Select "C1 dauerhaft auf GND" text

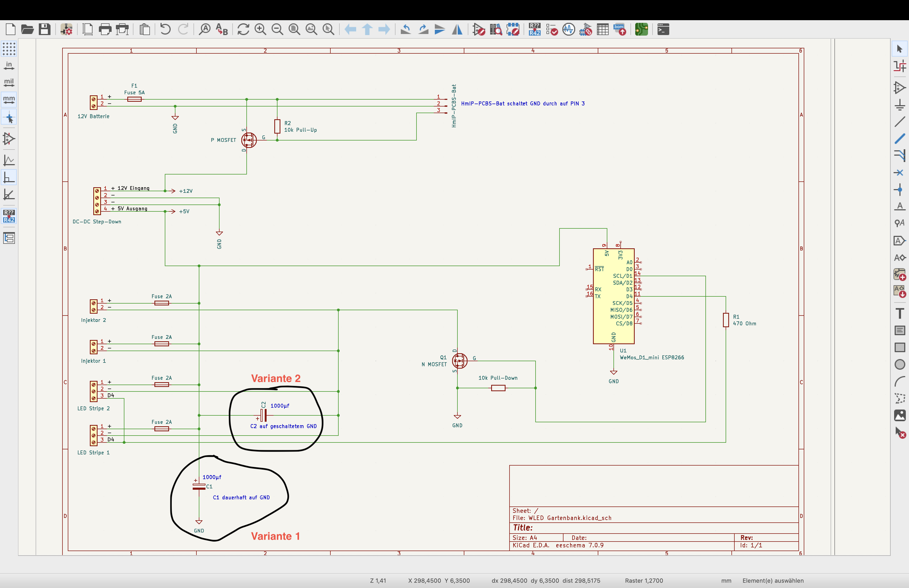coord(241,497)
